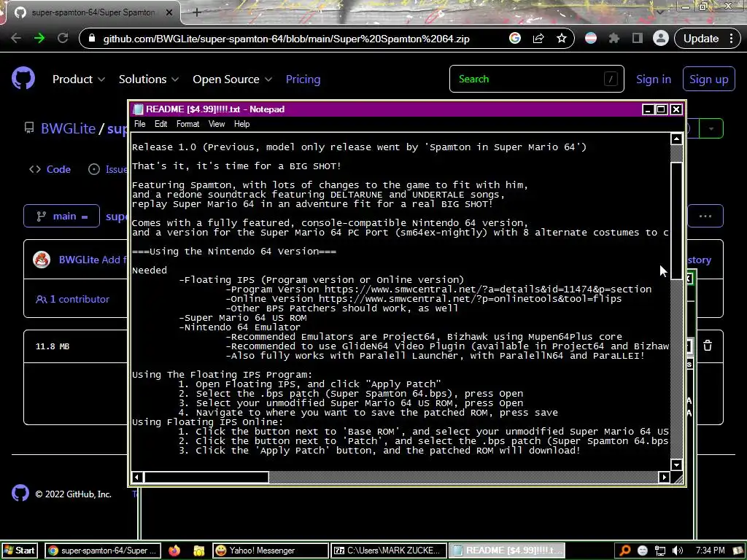Switch to the 7-Zip C:\Users taskbar window
The width and height of the screenshot is (747, 560).
tap(390, 551)
